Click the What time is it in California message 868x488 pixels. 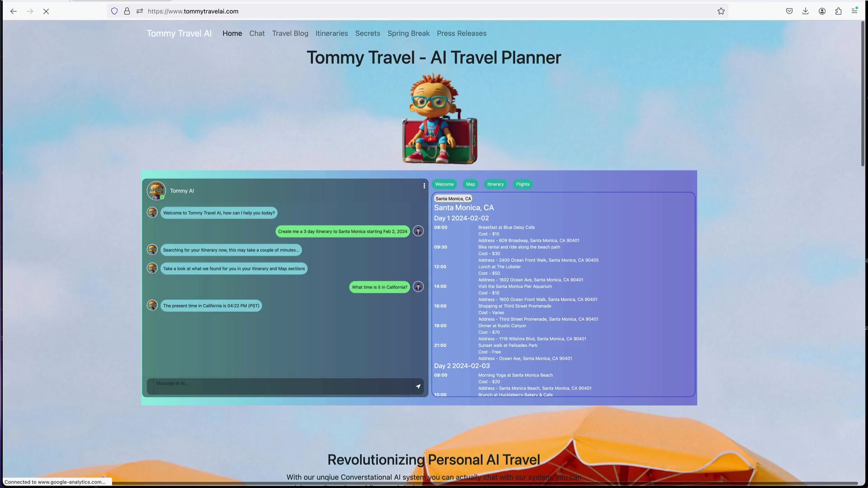point(380,287)
